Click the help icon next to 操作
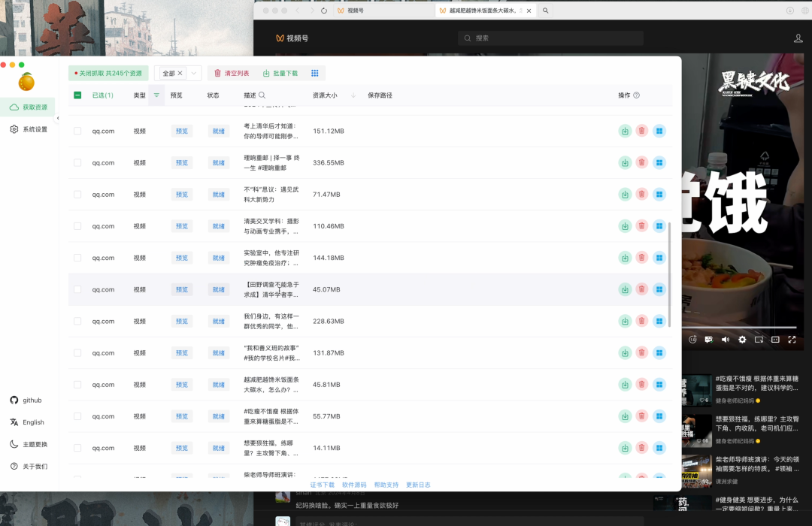The image size is (812, 526). pyautogui.click(x=637, y=95)
